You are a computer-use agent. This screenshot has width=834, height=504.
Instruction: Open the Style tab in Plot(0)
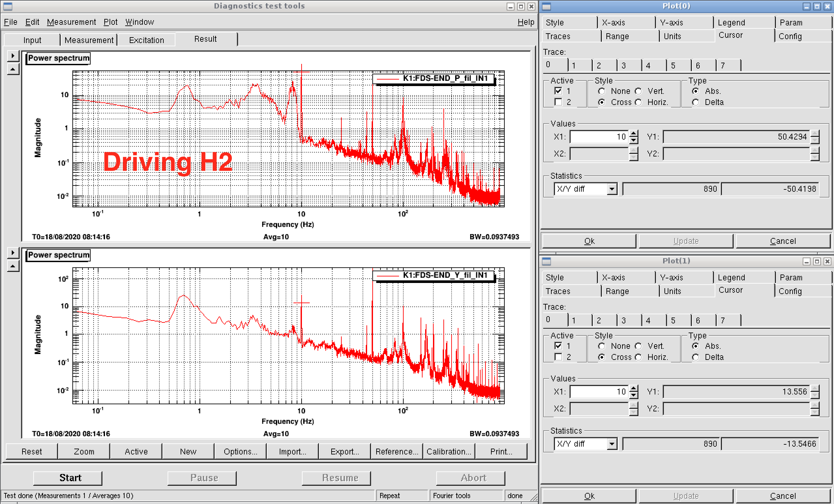coord(569,23)
